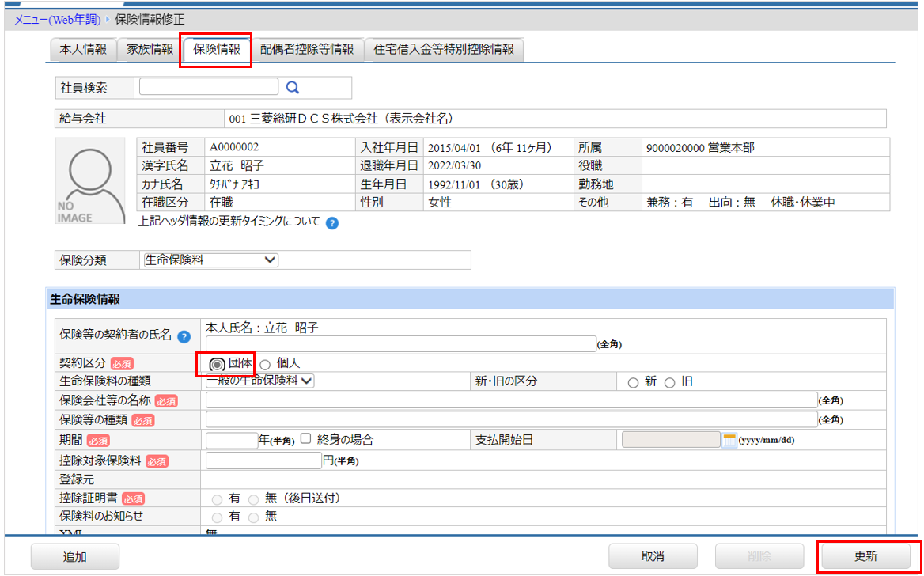
Task: Choose 旧 in 新・旧の区分
Action: click(669, 383)
